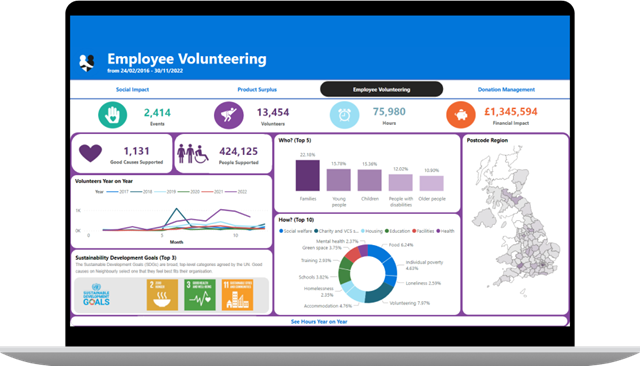This screenshot has width=640, height=366.
Task: Click the Accommodation 4.76% donut label
Action: [328, 306]
